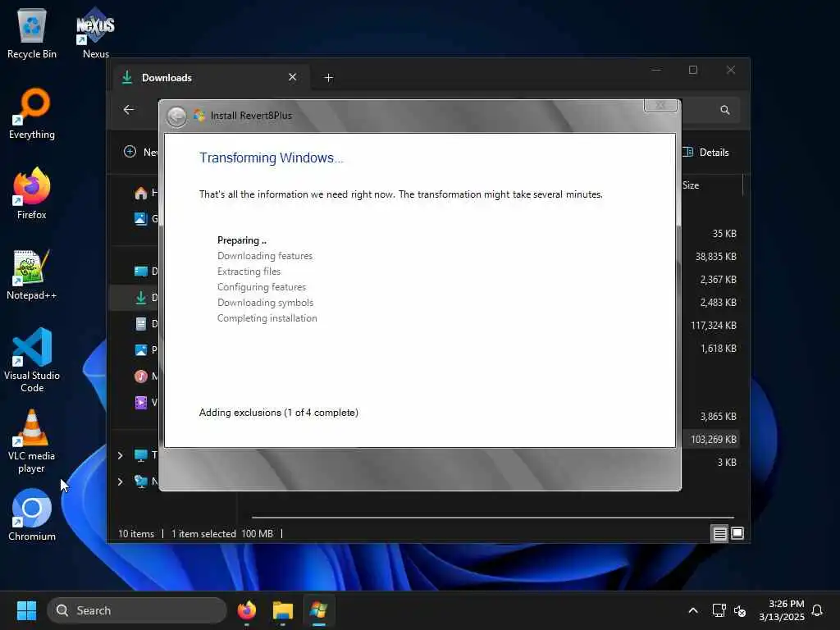Toggle the Details pane in Explorer

click(705, 152)
